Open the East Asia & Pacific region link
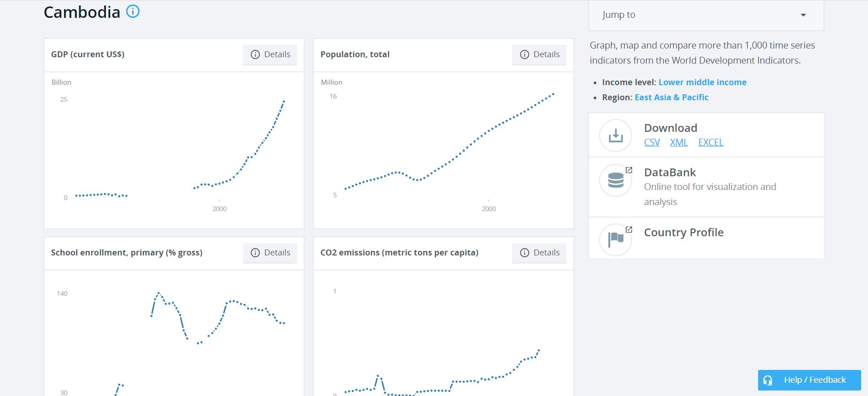Viewport: 868px width, 396px height. pyautogui.click(x=671, y=98)
